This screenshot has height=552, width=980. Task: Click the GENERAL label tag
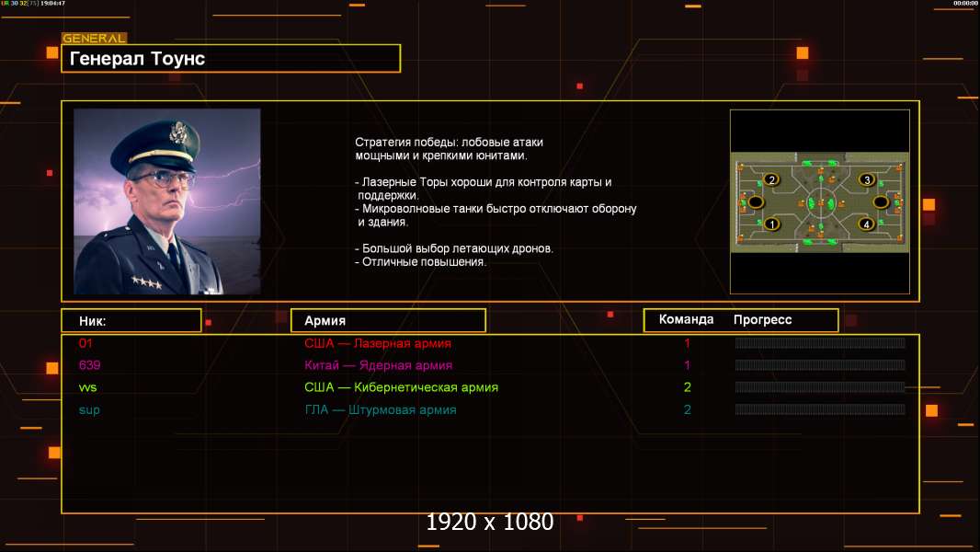click(x=95, y=38)
